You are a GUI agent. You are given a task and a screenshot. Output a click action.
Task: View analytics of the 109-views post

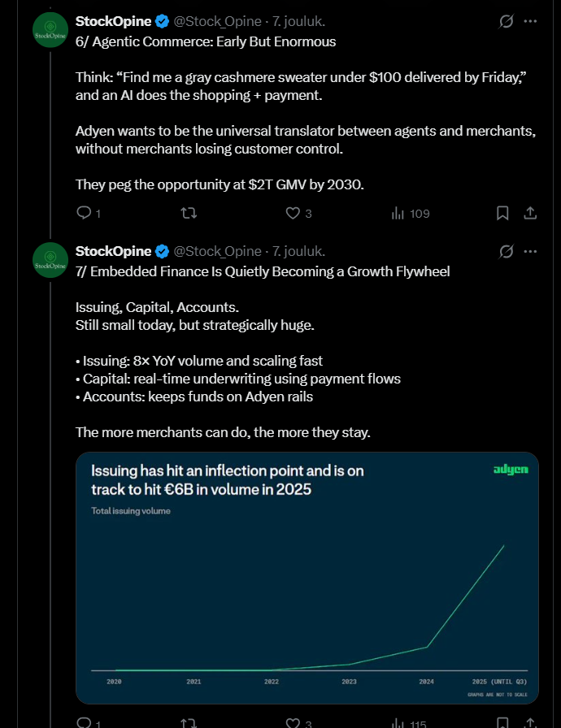pos(398,214)
